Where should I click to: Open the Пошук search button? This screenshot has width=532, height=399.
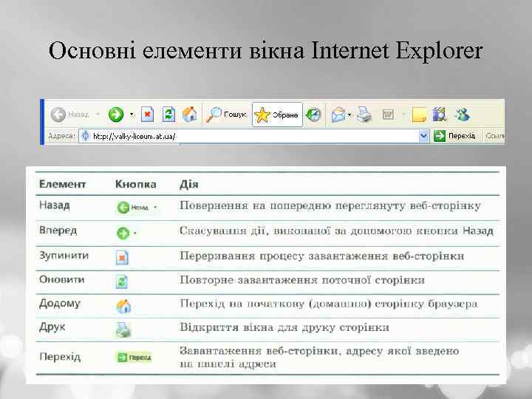coord(226,115)
